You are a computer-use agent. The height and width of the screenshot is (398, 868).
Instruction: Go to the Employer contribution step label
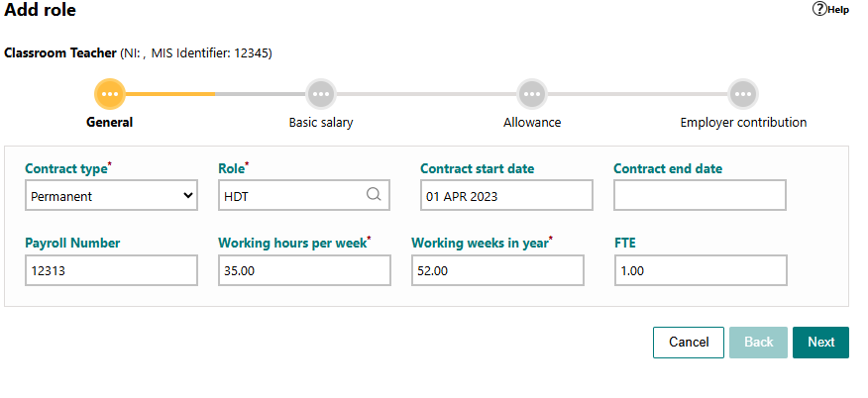(743, 122)
